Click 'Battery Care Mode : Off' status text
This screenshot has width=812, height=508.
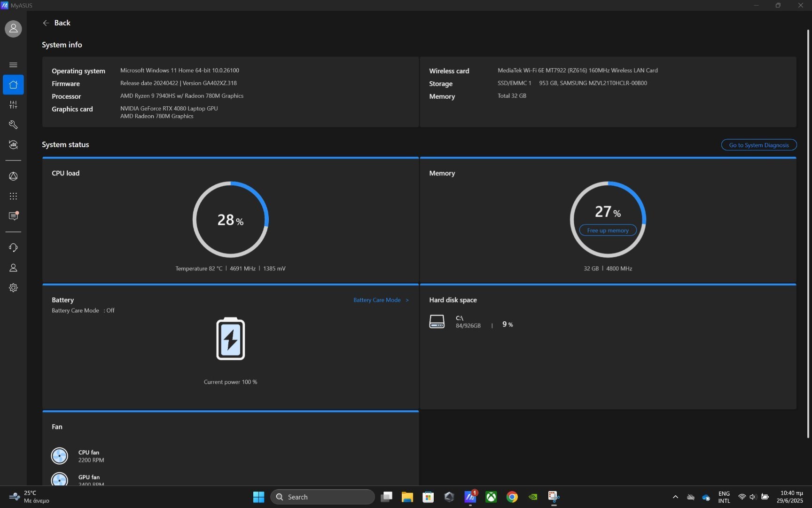[83, 310]
